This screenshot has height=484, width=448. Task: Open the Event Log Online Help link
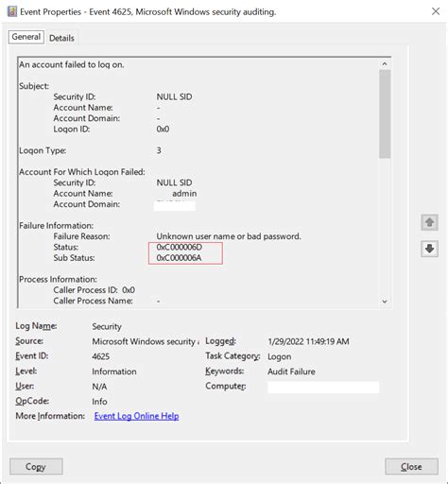coord(136,416)
